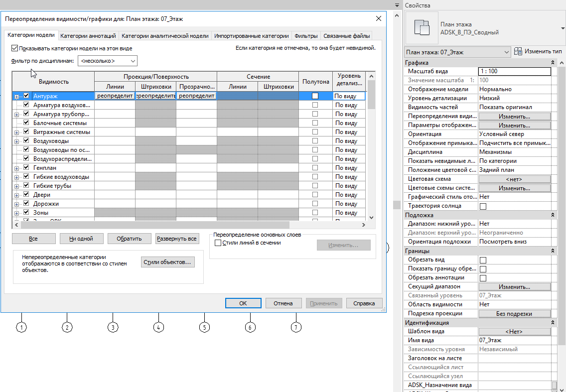Click the floor plan type thumbnail icon
This screenshot has height=392, width=566.
point(422,28)
